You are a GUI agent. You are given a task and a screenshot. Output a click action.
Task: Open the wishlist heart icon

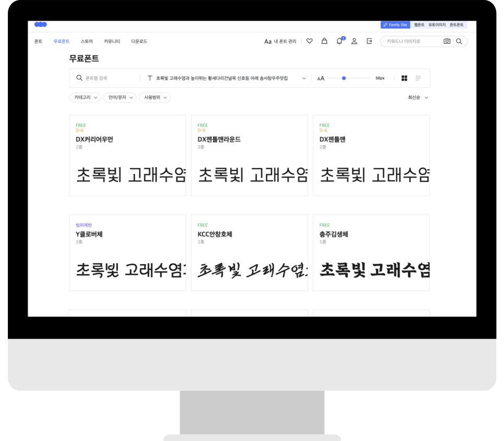coord(309,41)
